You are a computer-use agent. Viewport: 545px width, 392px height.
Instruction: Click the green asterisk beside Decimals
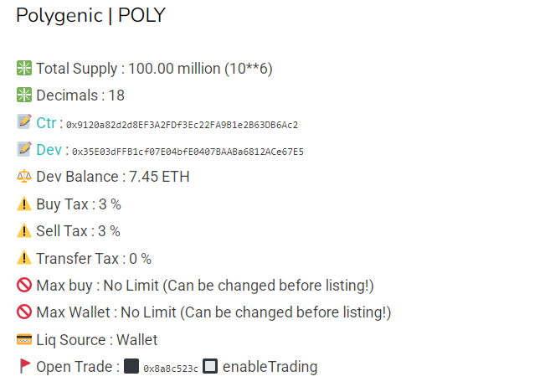tap(23, 95)
